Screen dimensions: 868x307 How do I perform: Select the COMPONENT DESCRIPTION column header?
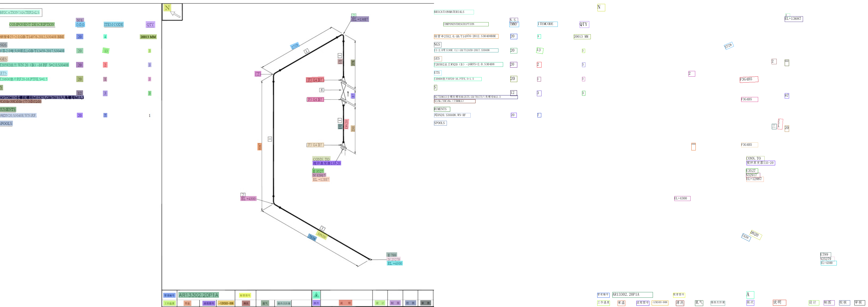[x=32, y=25]
